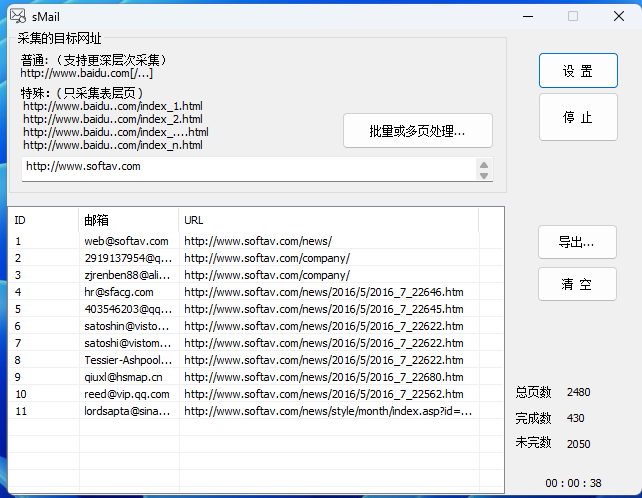
Task: Sort by the ID column header
Action: point(43,219)
